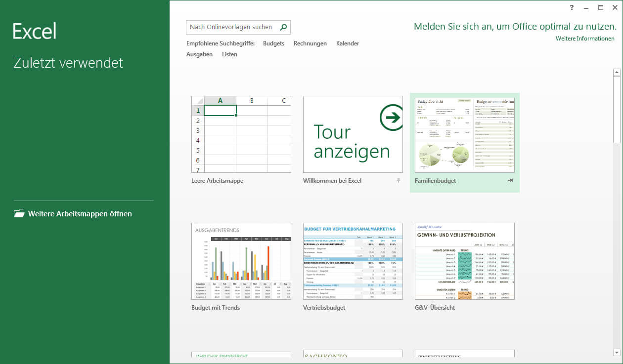The image size is (623, 364).
Task: Click the Zuletzt verwendet heading
Action: (68, 63)
